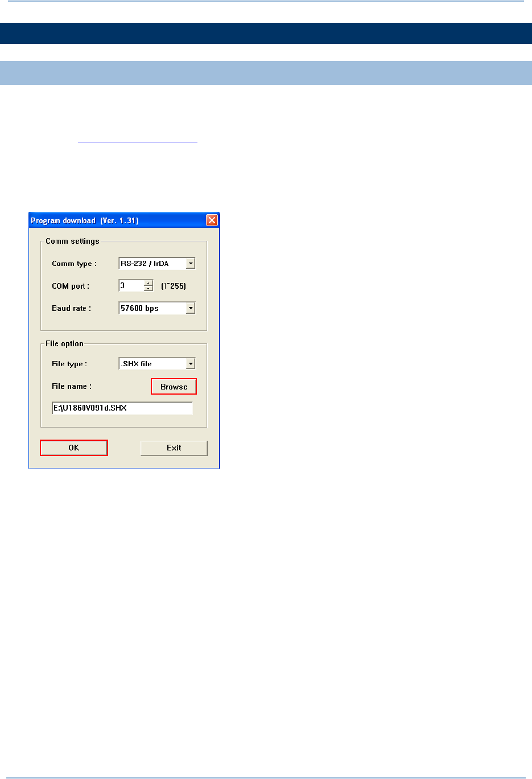The image size is (532, 779).
Task: Click the 'Comm type :' label
Action: click(74, 264)
